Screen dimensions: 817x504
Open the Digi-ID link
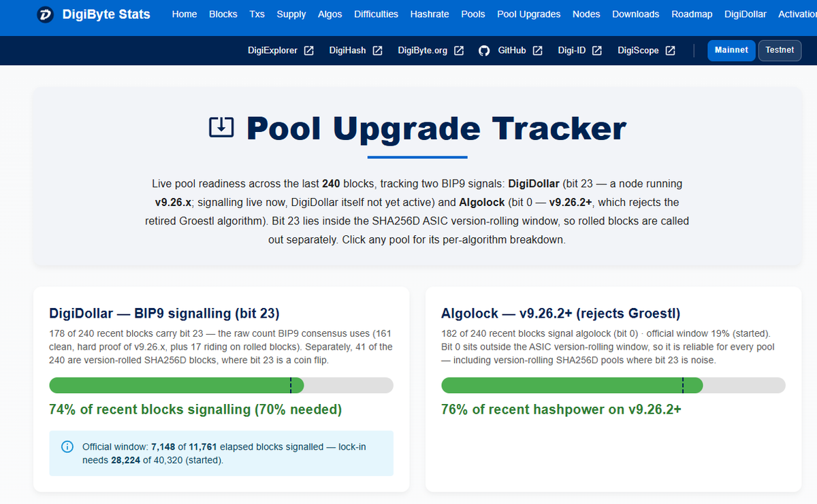pyautogui.click(x=572, y=50)
